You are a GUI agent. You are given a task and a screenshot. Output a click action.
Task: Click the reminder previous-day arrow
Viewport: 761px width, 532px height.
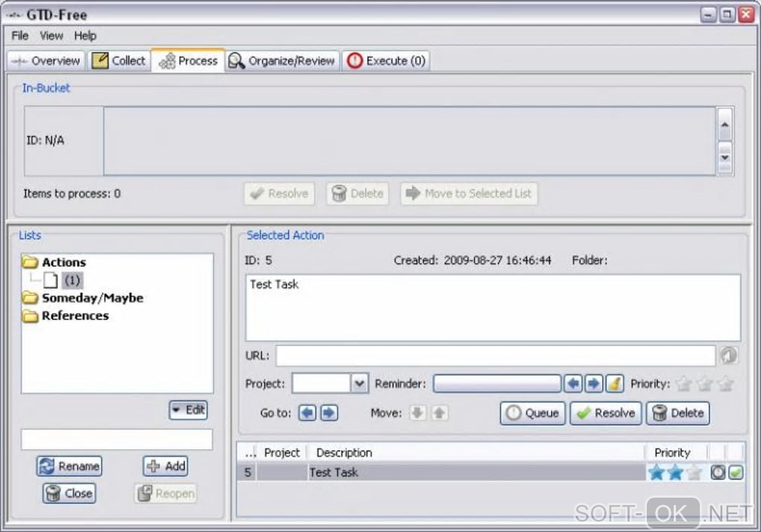pos(573,384)
